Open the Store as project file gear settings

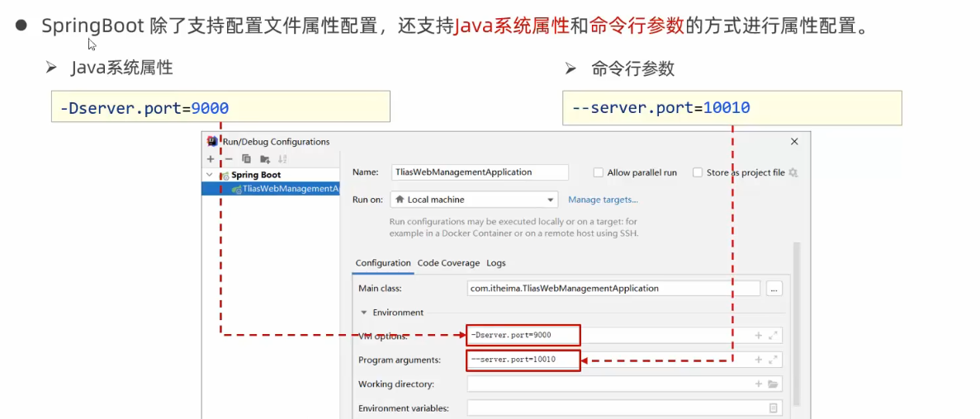coord(793,173)
